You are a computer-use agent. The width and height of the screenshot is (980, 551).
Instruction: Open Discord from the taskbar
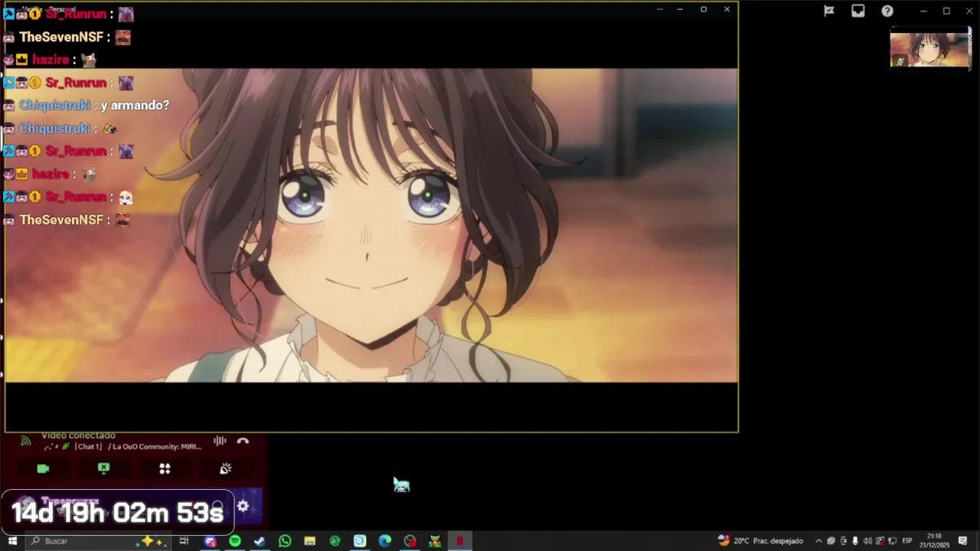pos(211,541)
